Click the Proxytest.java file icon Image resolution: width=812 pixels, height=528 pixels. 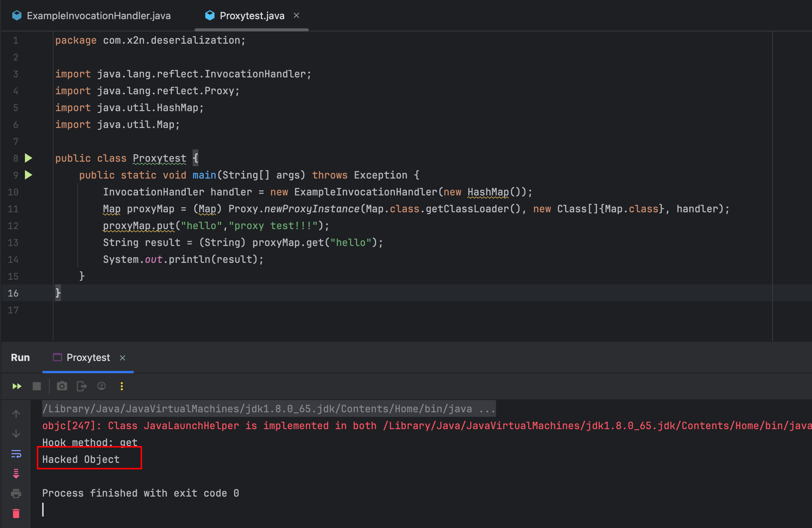tap(210, 16)
